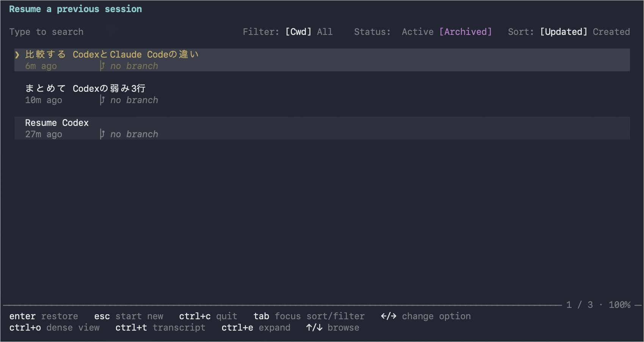Click 'no branch' on the 6m ago session
This screenshot has width=644, height=342.
[x=134, y=66]
